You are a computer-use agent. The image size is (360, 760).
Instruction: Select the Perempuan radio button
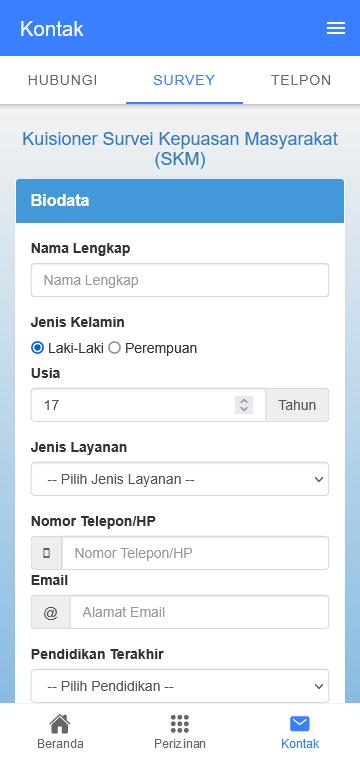pos(114,348)
